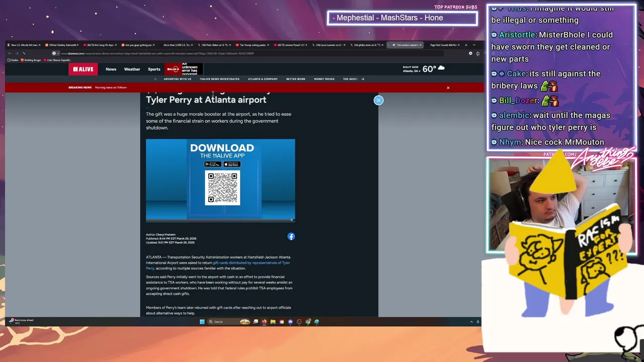Click Morning news on 11Alive+ text
Viewport: 644px width, 362px height.
click(111, 87)
